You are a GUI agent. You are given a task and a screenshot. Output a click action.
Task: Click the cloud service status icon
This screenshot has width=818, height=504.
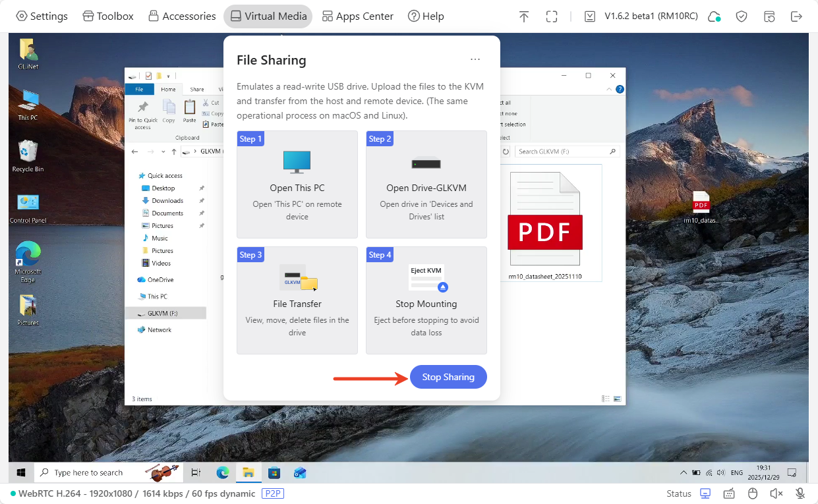coord(714,16)
